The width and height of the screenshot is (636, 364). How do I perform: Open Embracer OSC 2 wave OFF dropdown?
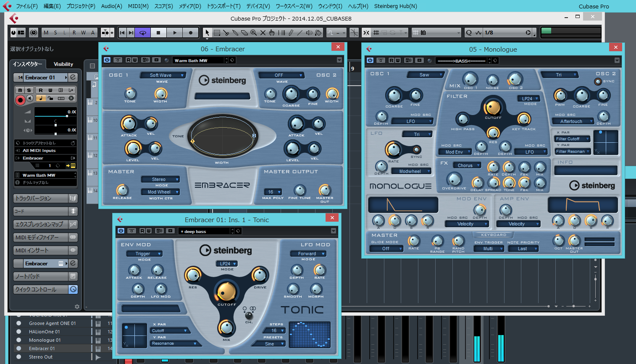[281, 76]
